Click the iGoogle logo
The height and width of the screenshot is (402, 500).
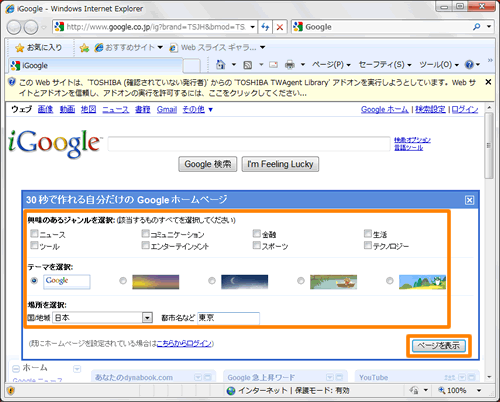[x=54, y=144]
